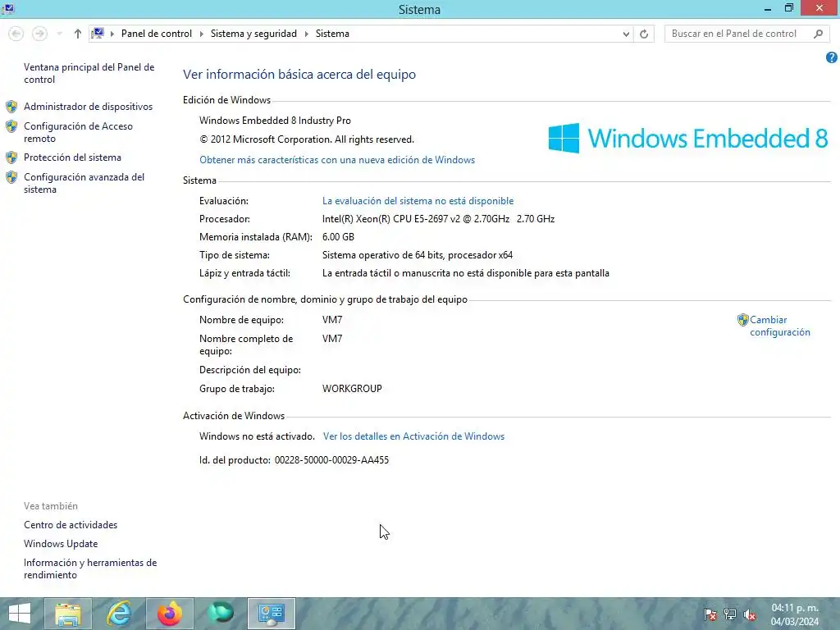This screenshot has height=630, width=840.
Task: Open the Windows Start button
Action: [x=20, y=614]
